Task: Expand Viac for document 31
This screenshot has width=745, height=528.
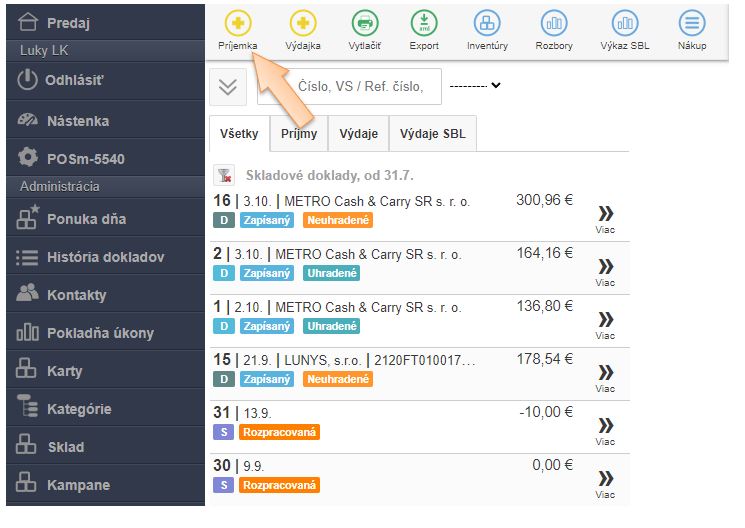Action: (x=605, y=428)
